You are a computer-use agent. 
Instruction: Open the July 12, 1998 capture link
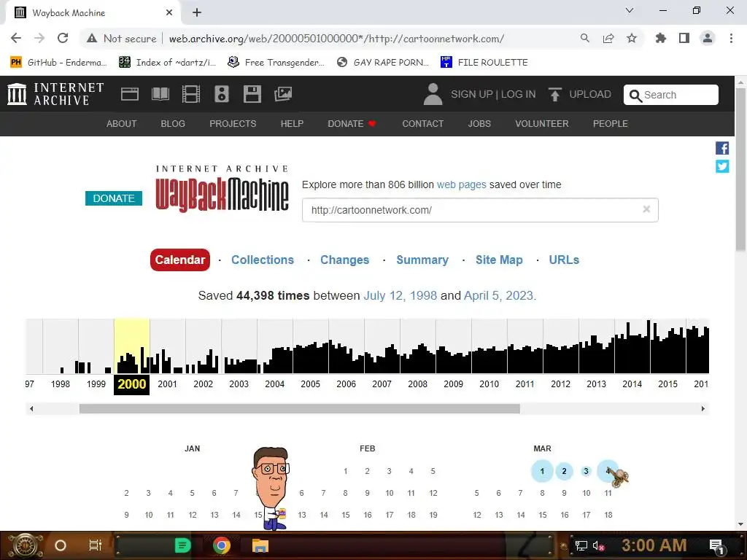[400, 296]
